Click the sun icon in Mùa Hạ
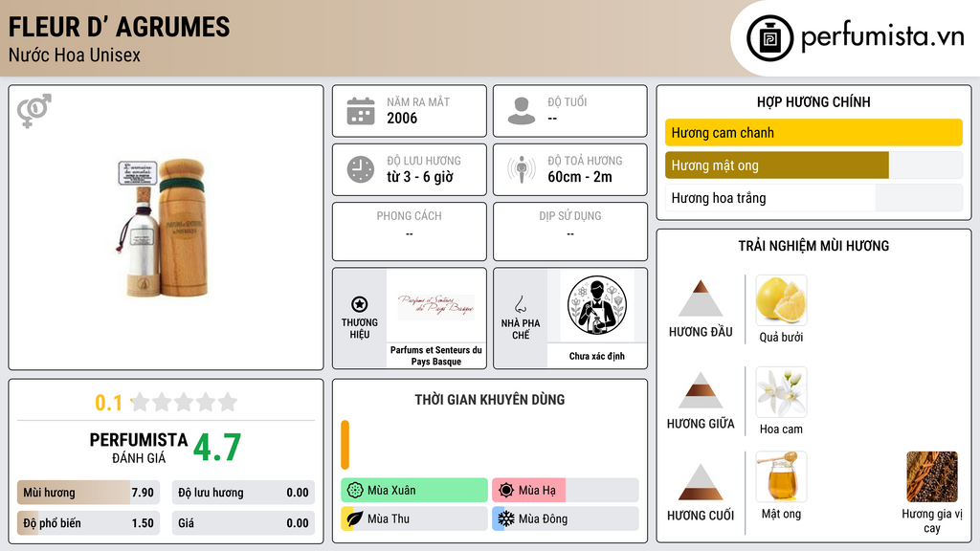This screenshot has width=980, height=551. tap(506, 490)
